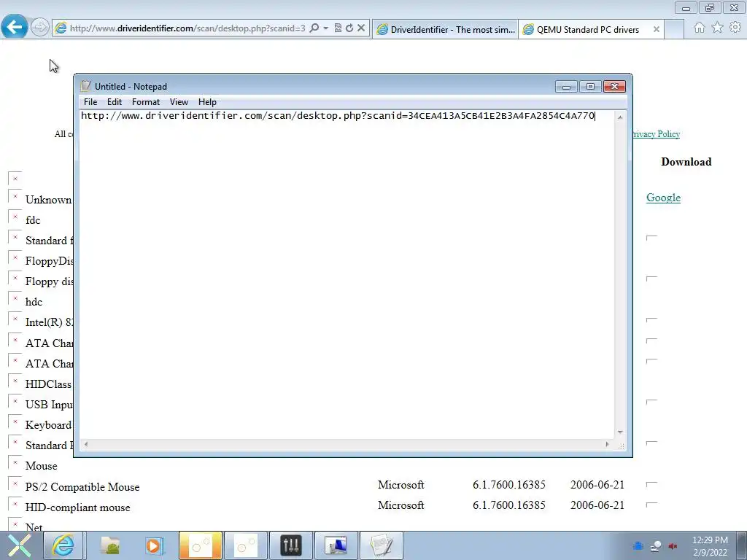Click the broken image icon beside HIDClass
Viewport: 747px width, 560px height.
click(x=15, y=381)
